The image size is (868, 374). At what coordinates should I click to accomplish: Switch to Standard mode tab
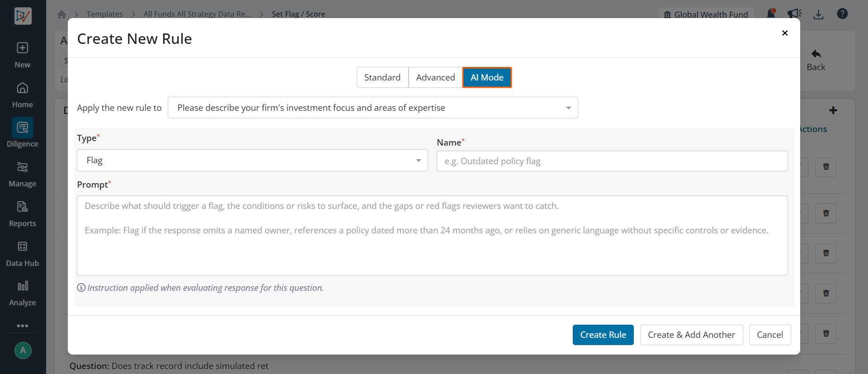382,77
